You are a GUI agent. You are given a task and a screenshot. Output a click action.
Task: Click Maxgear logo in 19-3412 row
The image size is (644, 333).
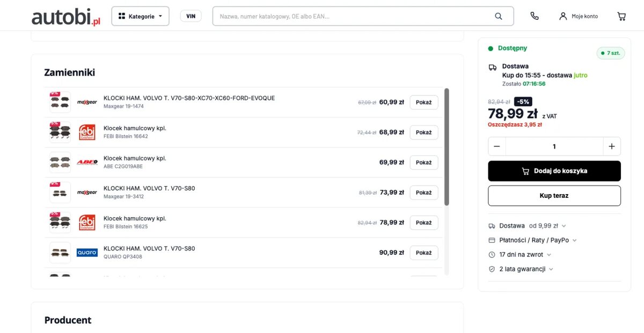click(87, 192)
